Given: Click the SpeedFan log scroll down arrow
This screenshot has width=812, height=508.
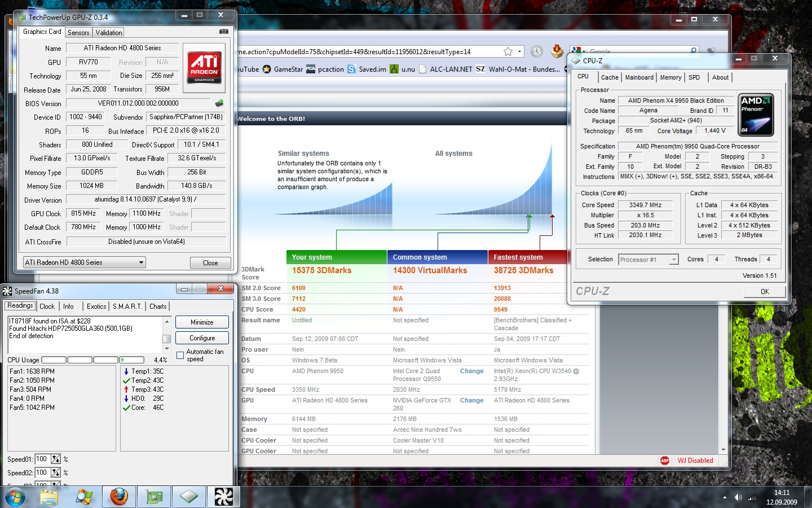Looking at the screenshot, I should pos(166,349).
